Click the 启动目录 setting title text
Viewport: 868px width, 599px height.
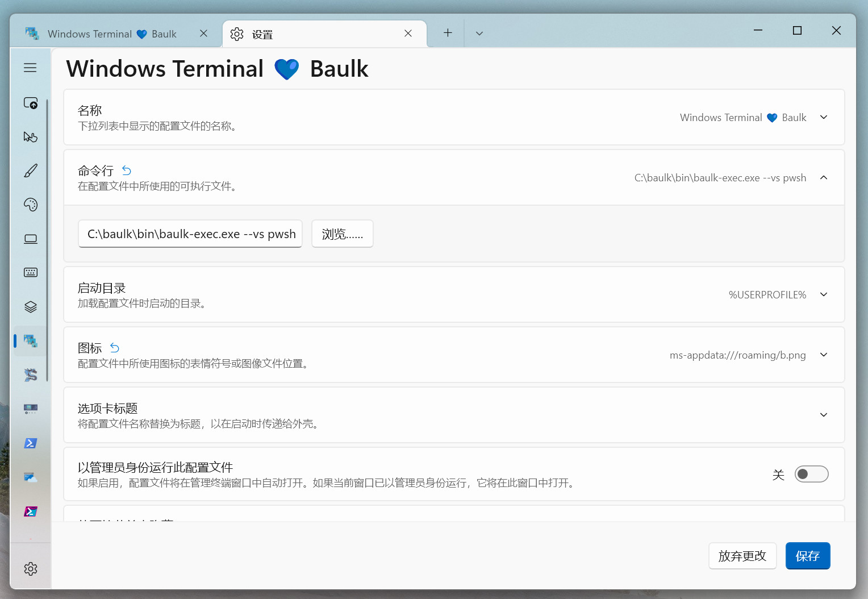coord(102,288)
